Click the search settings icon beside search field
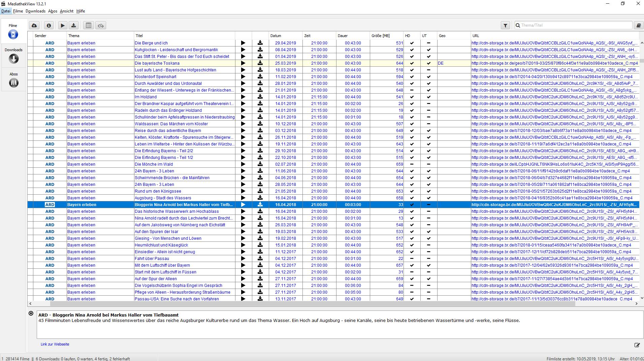The width and height of the screenshot is (644, 361). point(638,25)
